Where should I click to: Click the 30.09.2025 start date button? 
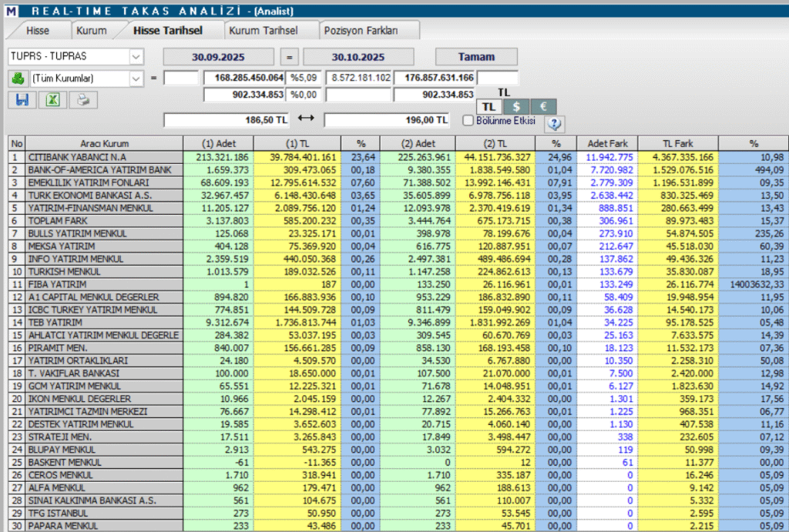pyautogui.click(x=218, y=57)
